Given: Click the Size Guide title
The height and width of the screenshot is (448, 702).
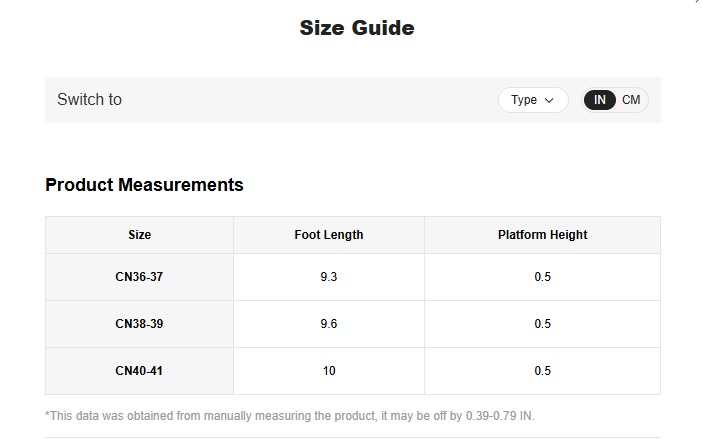Looking at the screenshot, I should click(x=357, y=28).
